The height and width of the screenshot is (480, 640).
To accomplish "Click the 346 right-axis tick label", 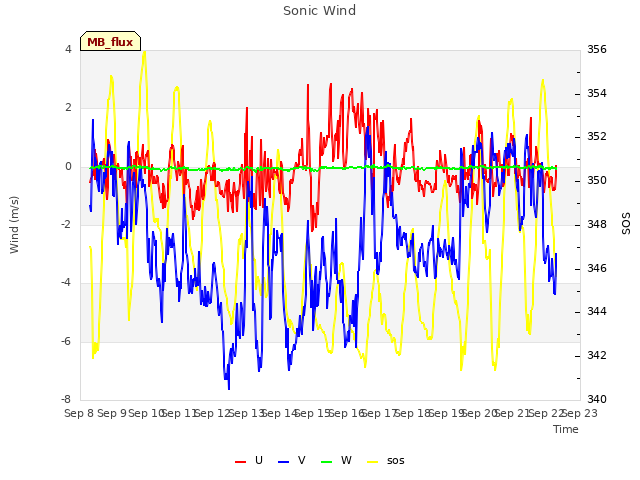I will click(x=597, y=269).
